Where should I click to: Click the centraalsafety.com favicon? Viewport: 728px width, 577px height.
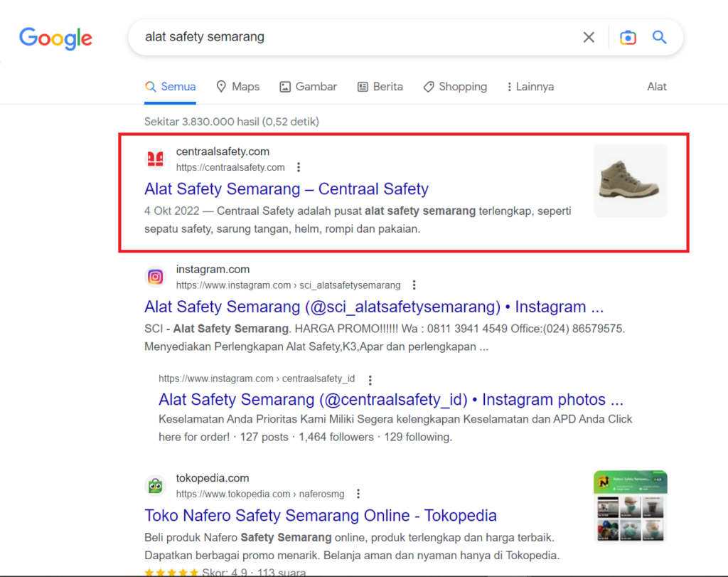pyautogui.click(x=155, y=159)
